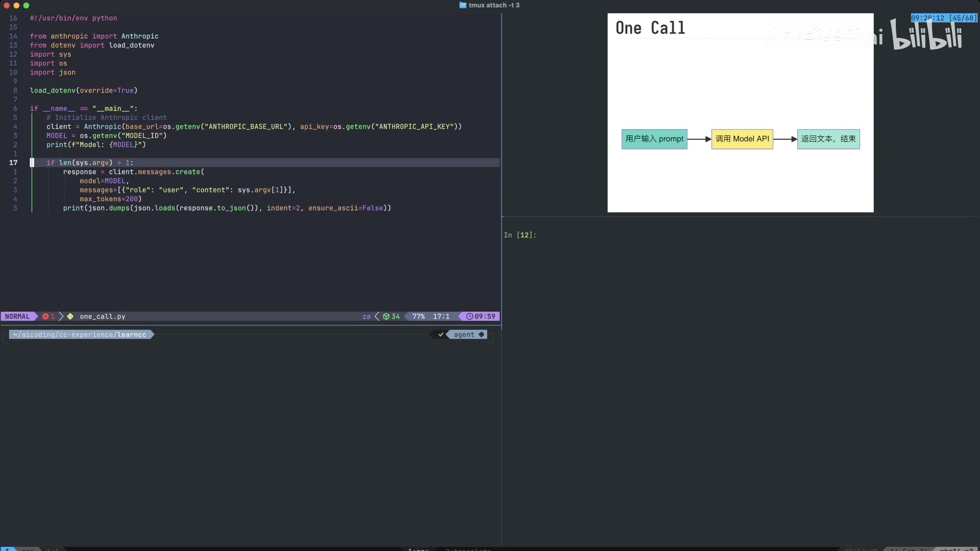Click the green macOS fullscreen window button
980x551 pixels.
[x=27, y=6]
